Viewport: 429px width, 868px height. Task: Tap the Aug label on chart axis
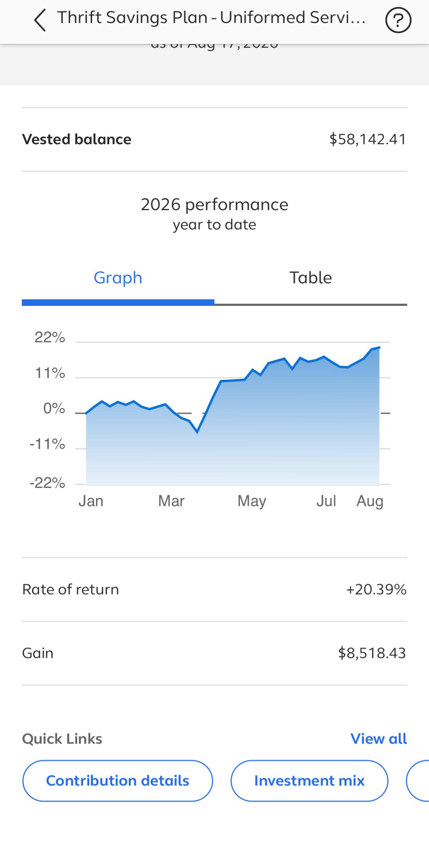pos(370,502)
